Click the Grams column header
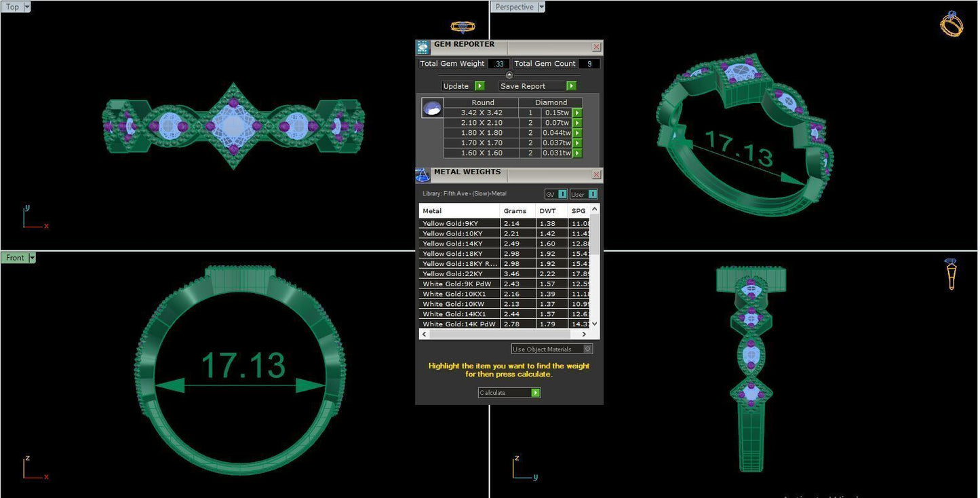 (x=518, y=211)
